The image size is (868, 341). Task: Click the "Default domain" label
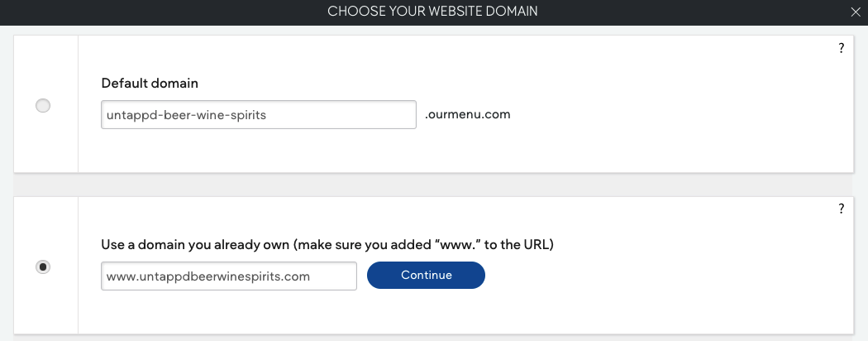pyautogui.click(x=150, y=83)
